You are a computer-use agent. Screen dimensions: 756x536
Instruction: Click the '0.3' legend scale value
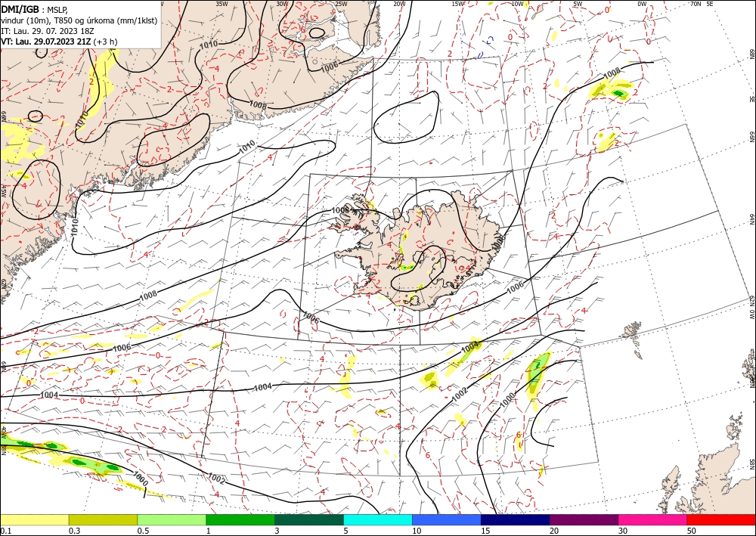(x=74, y=531)
